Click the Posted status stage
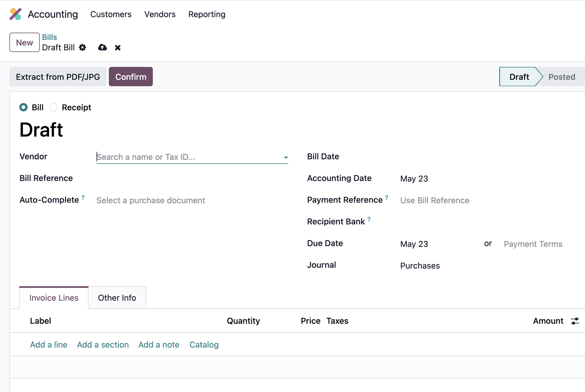Screen dimensions: 585x392 click(562, 77)
